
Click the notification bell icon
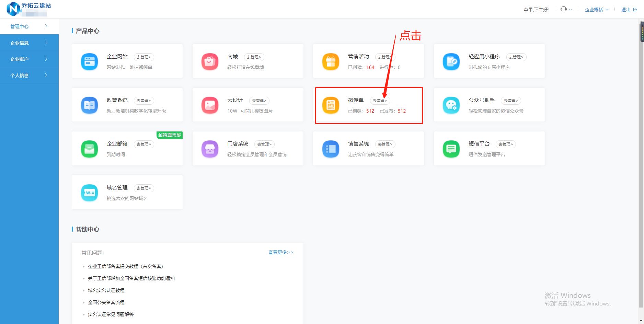pos(563,9)
